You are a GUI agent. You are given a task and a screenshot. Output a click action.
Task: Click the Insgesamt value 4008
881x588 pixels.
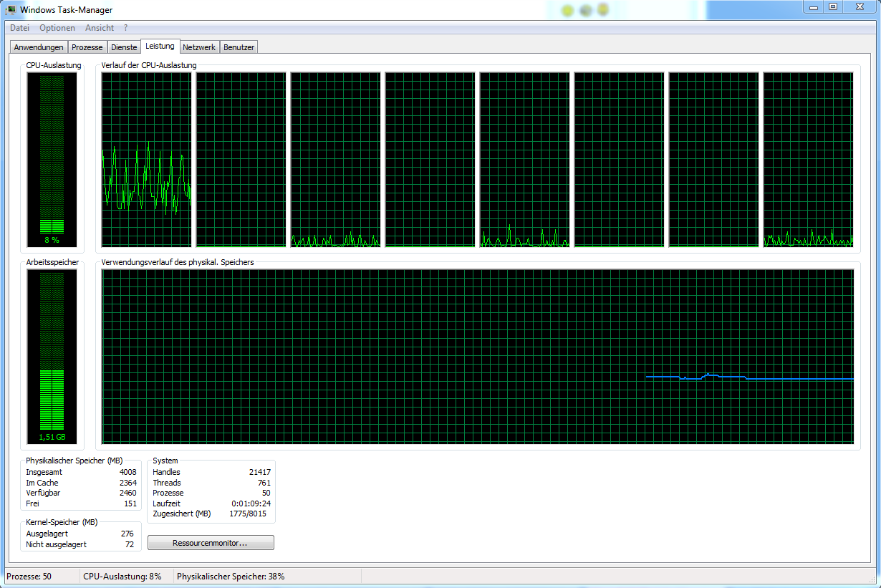coord(127,472)
